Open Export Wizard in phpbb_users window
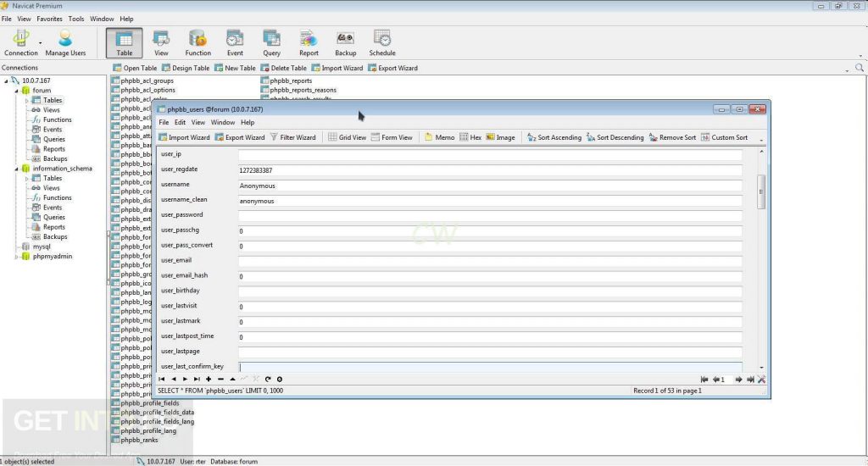 click(x=240, y=137)
